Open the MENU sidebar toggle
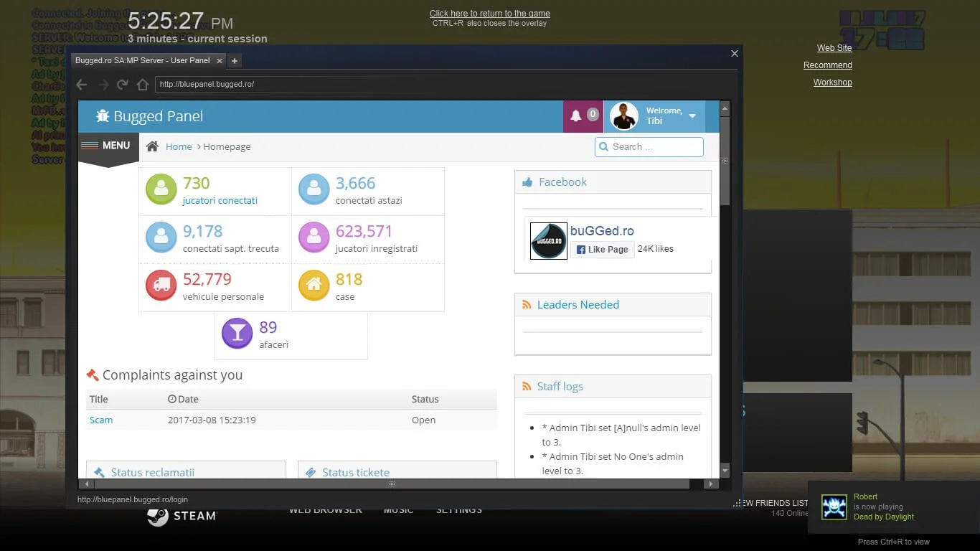 108,146
